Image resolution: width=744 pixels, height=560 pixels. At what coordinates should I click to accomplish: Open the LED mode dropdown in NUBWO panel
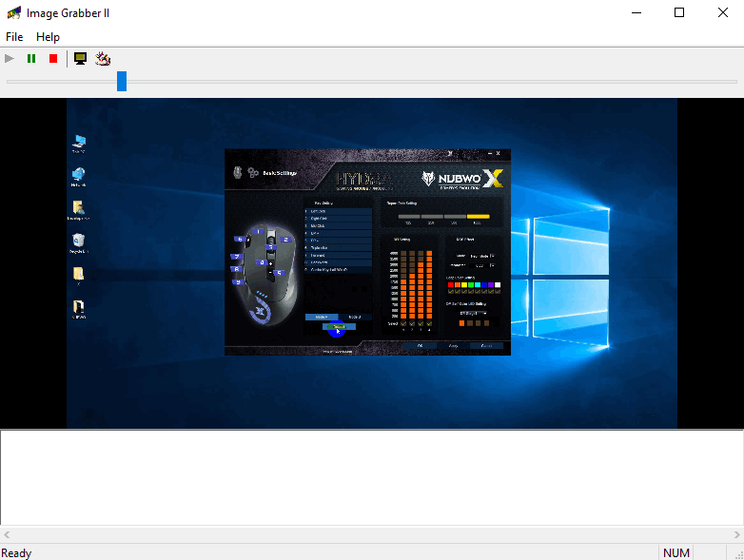coord(482,256)
